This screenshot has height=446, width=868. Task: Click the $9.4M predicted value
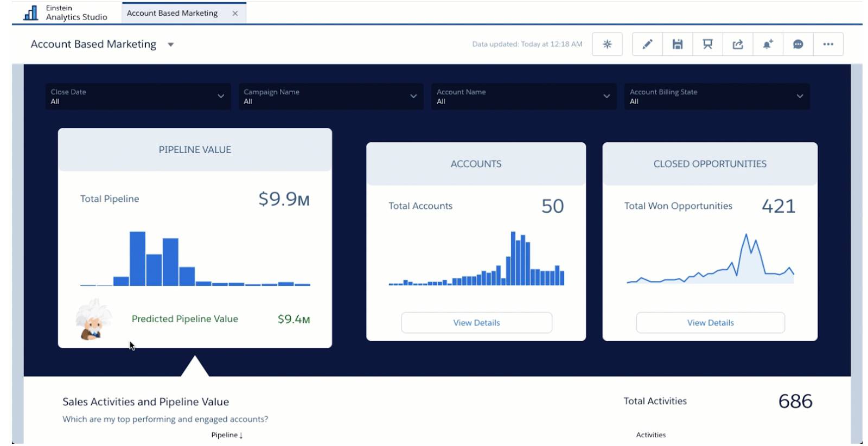point(293,319)
